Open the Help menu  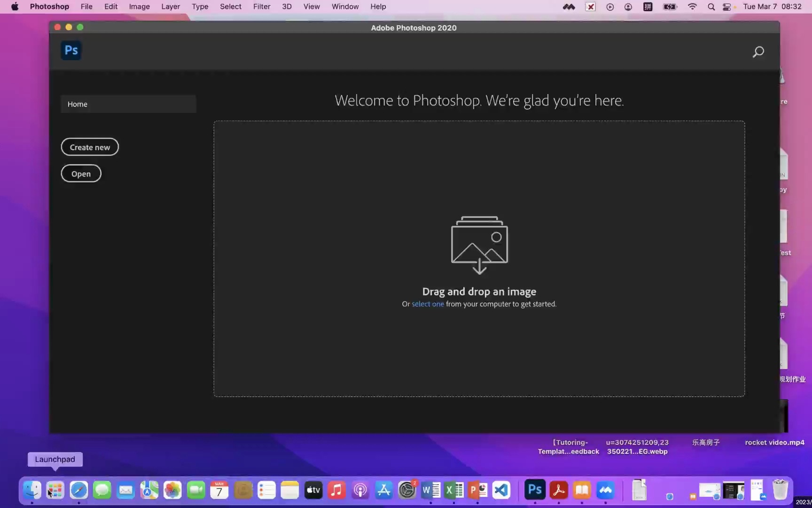click(x=378, y=7)
